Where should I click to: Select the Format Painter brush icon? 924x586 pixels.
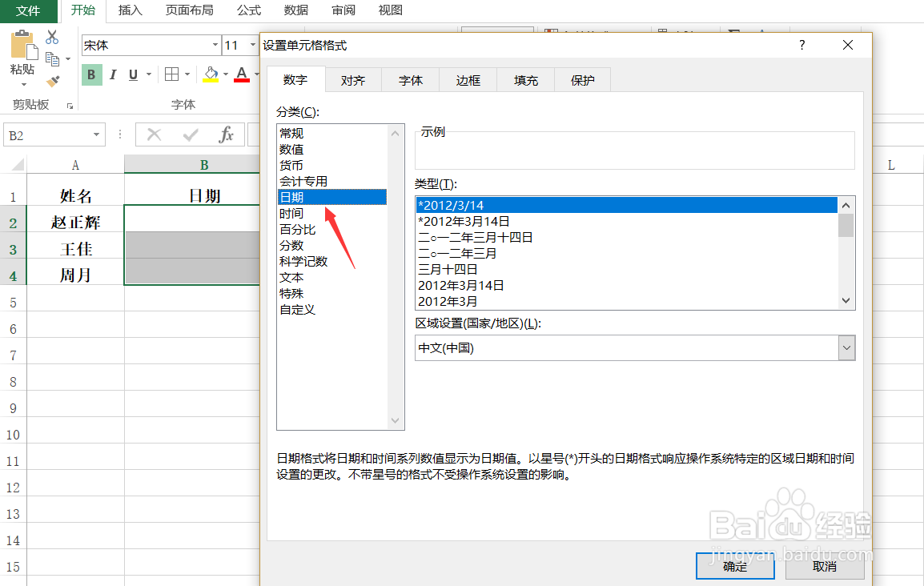pos(53,82)
